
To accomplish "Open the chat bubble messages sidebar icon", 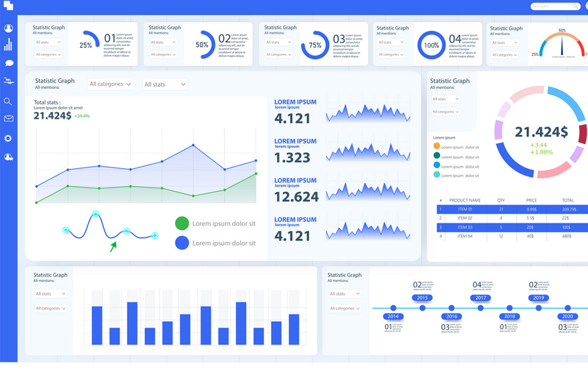I will [9, 63].
